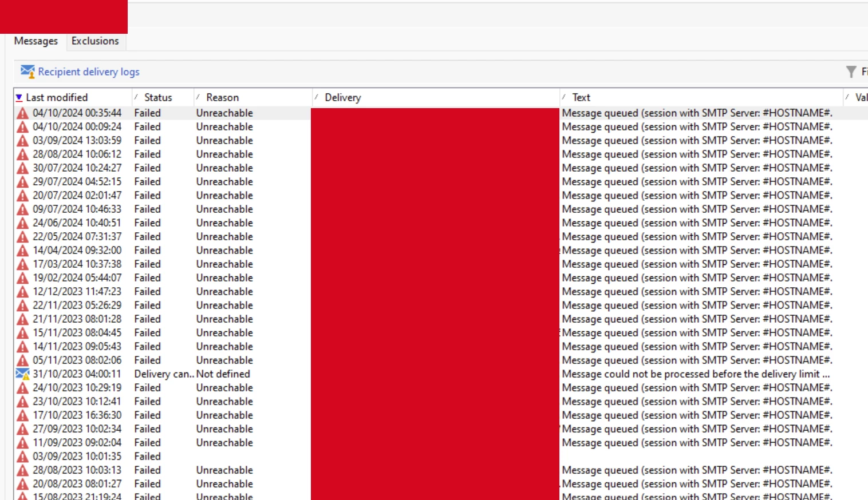Click Message queued text in 05/11/2023 row

tap(697, 360)
